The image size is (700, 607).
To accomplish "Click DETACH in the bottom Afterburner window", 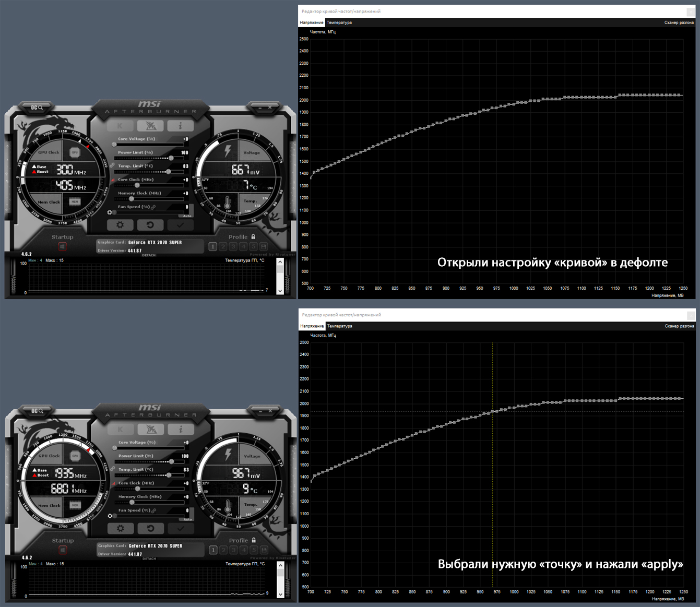I will (x=149, y=559).
